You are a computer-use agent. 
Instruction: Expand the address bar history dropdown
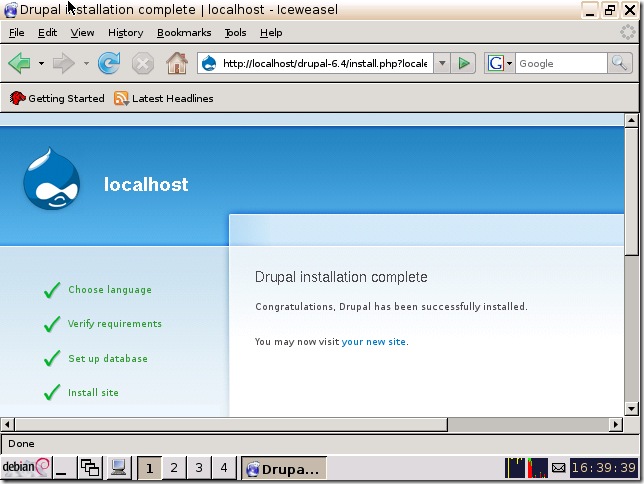[x=442, y=63]
